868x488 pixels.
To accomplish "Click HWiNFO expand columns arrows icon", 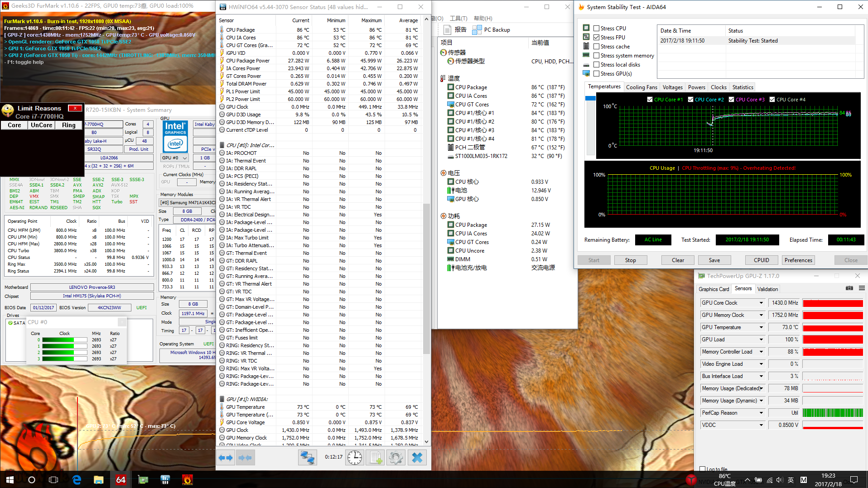I will (x=226, y=458).
